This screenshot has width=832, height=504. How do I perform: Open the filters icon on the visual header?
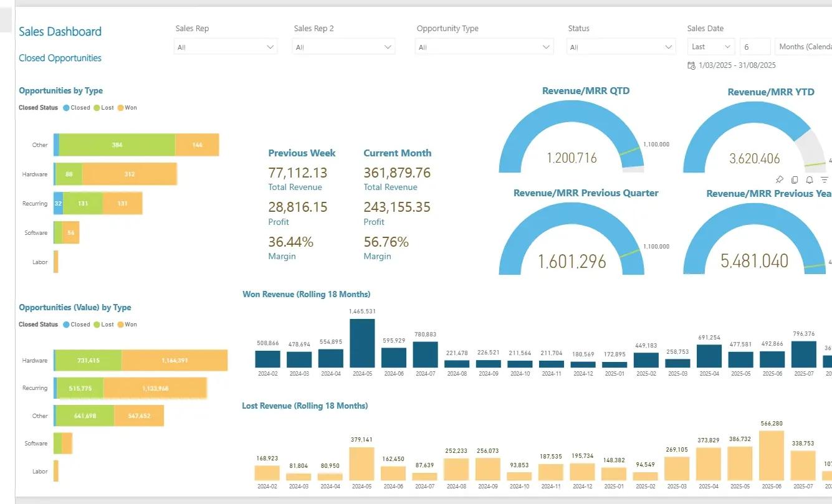(x=825, y=179)
